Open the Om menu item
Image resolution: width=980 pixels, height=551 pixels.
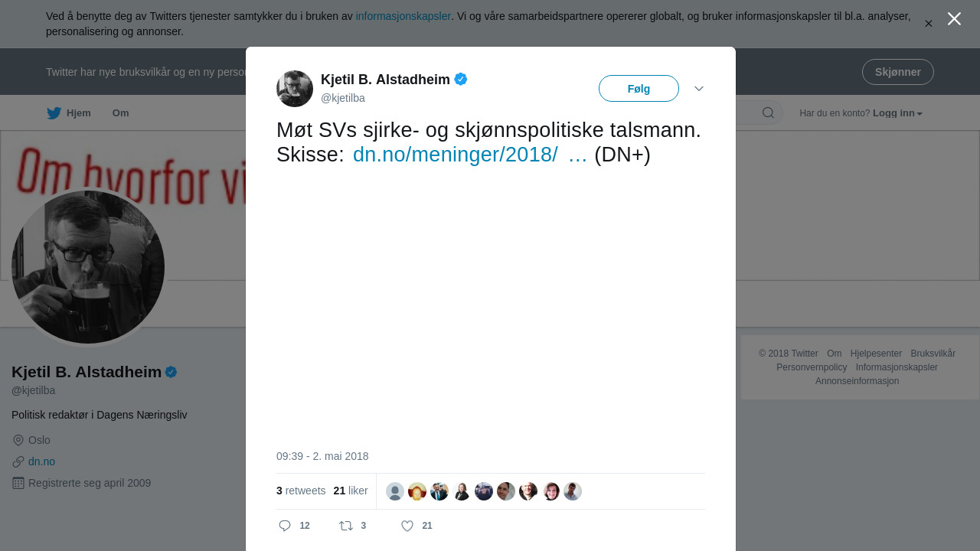[121, 113]
